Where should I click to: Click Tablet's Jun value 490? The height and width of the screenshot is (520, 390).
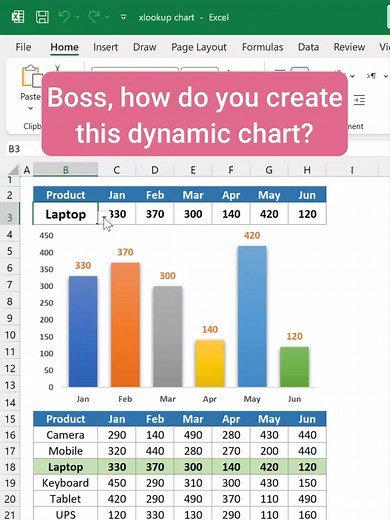click(307, 499)
